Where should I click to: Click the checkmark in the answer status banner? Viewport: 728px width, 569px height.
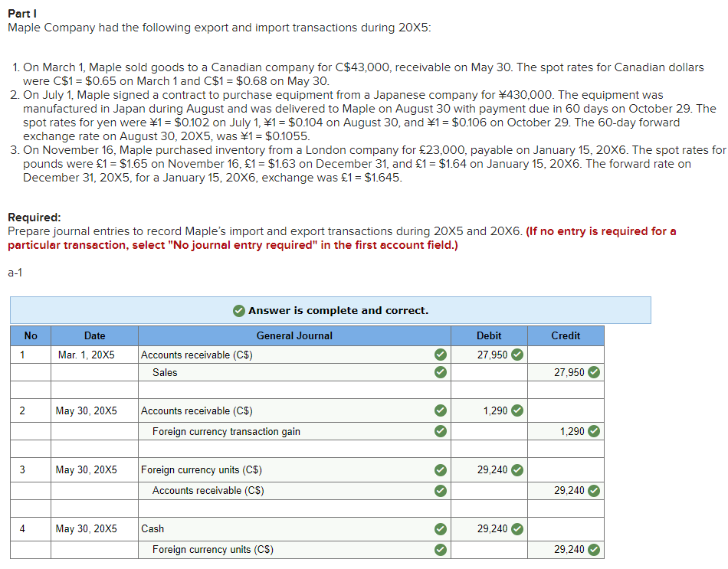[x=238, y=310]
